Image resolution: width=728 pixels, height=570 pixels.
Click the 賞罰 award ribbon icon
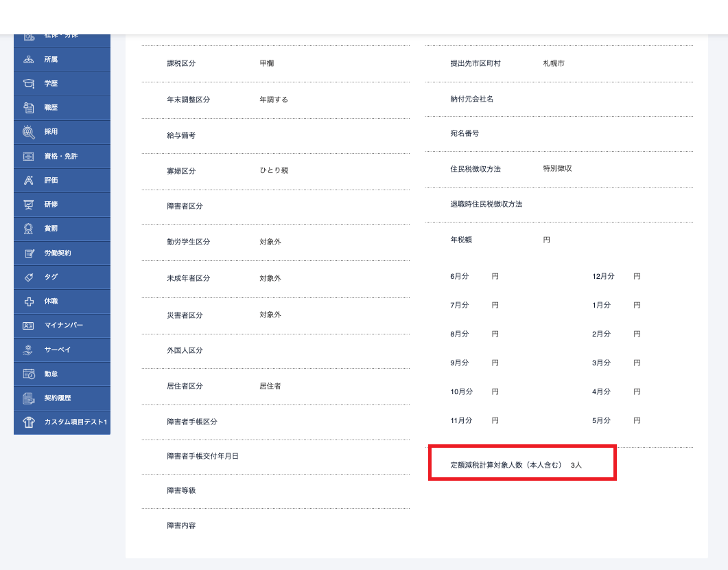tap(28, 229)
